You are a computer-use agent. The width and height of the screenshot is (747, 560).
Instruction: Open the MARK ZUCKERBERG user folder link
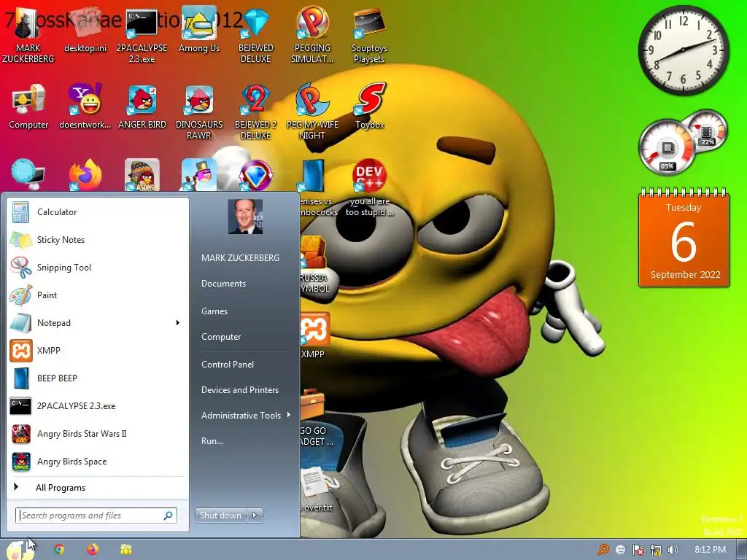[240, 257]
